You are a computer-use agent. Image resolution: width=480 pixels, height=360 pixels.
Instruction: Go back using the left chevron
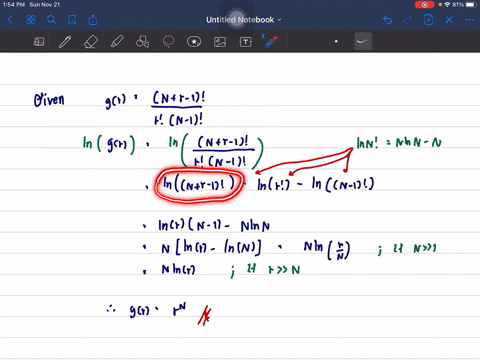pyautogui.click(x=10, y=20)
